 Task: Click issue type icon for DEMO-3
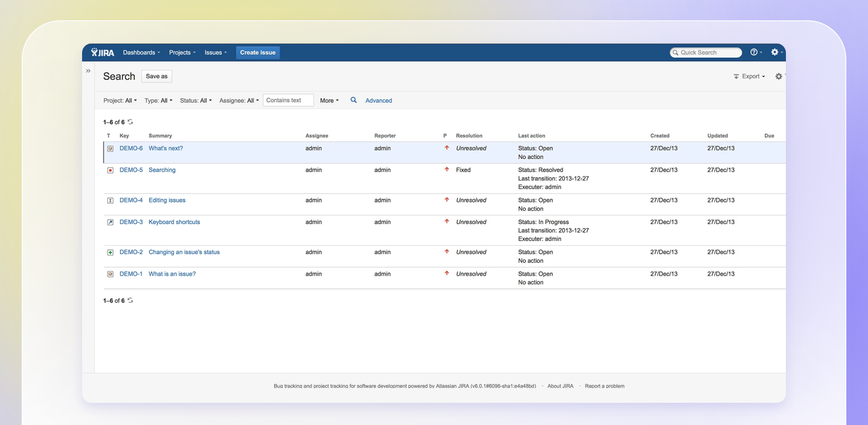click(110, 222)
